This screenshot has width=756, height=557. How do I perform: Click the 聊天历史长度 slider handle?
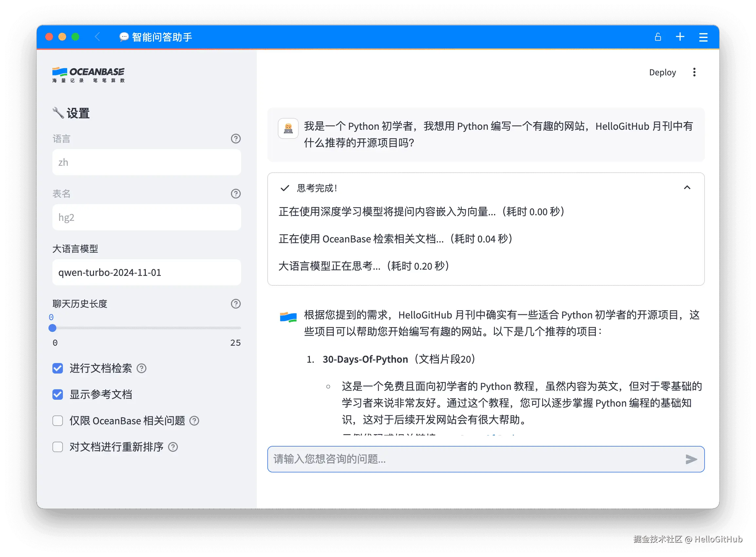click(x=52, y=328)
